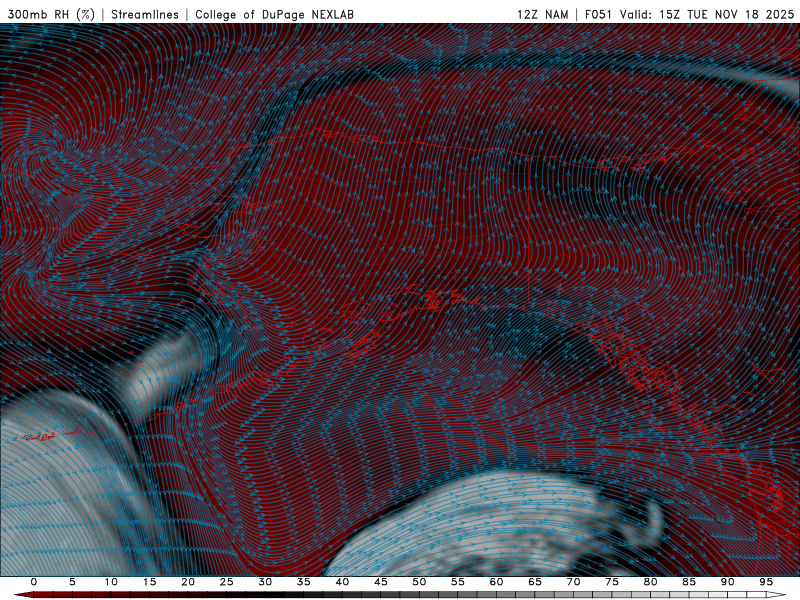Click the "55" colorbar scale label
The height and width of the screenshot is (600, 800).
(x=458, y=582)
